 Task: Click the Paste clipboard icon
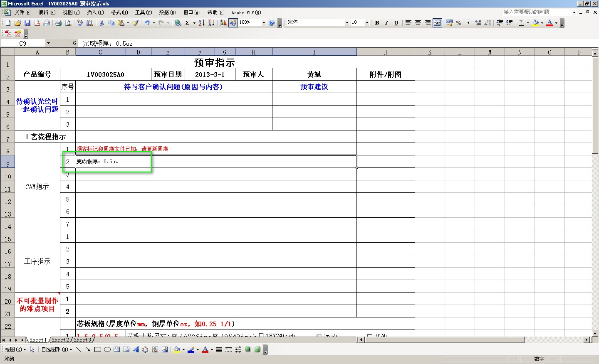121,23
